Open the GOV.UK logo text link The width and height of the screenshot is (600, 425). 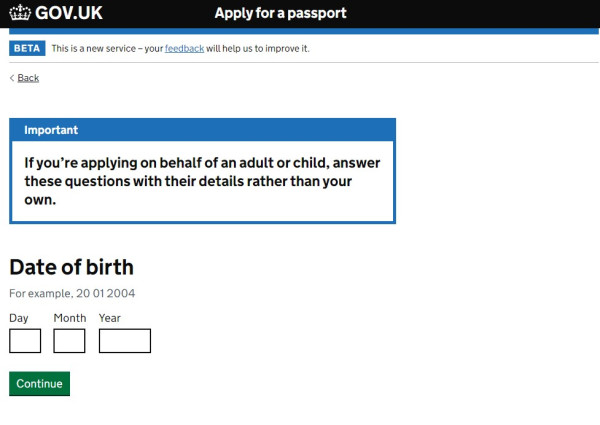[69, 13]
